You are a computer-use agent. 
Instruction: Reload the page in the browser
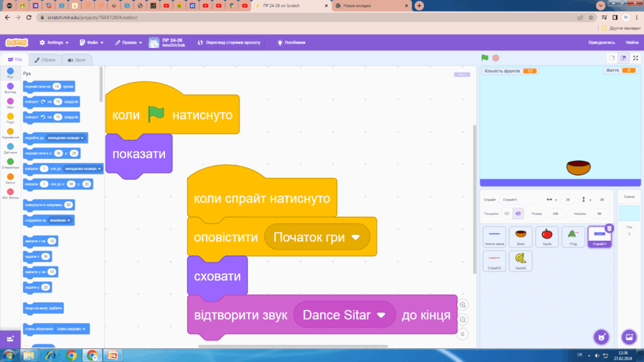tap(29, 17)
